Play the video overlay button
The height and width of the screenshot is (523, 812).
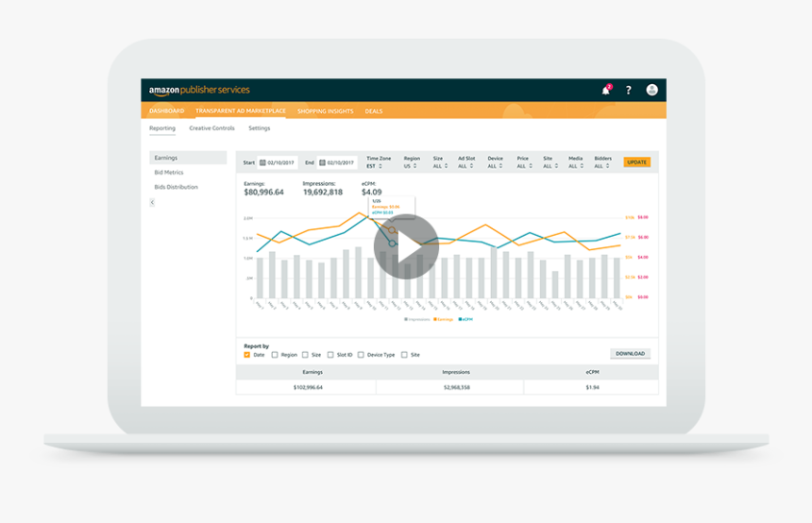(x=406, y=246)
